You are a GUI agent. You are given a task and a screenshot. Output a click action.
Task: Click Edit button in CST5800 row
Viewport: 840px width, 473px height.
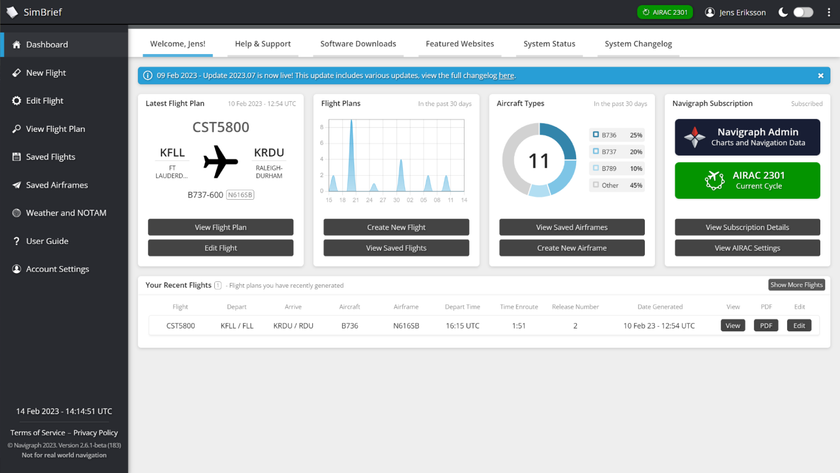tap(799, 325)
